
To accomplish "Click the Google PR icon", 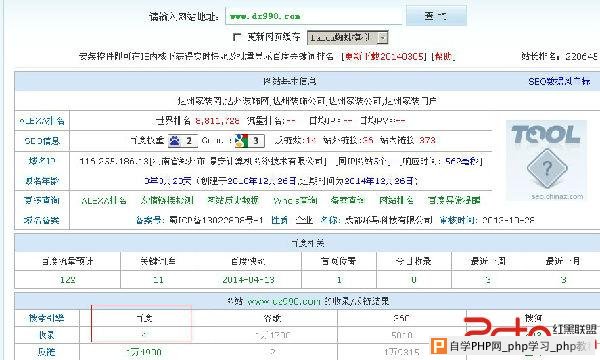I will [241, 141].
